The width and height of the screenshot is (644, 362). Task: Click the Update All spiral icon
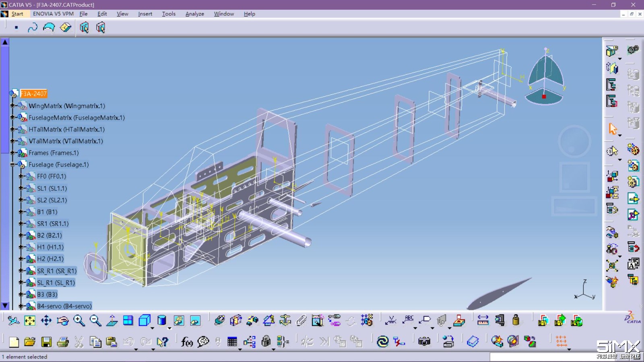[382, 342]
